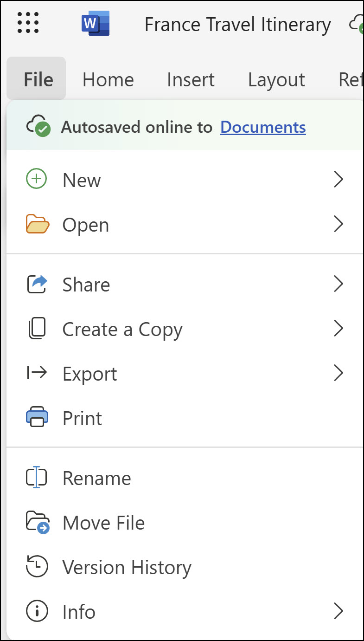Choose Rename from the File menu
364x641 pixels.
96,478
